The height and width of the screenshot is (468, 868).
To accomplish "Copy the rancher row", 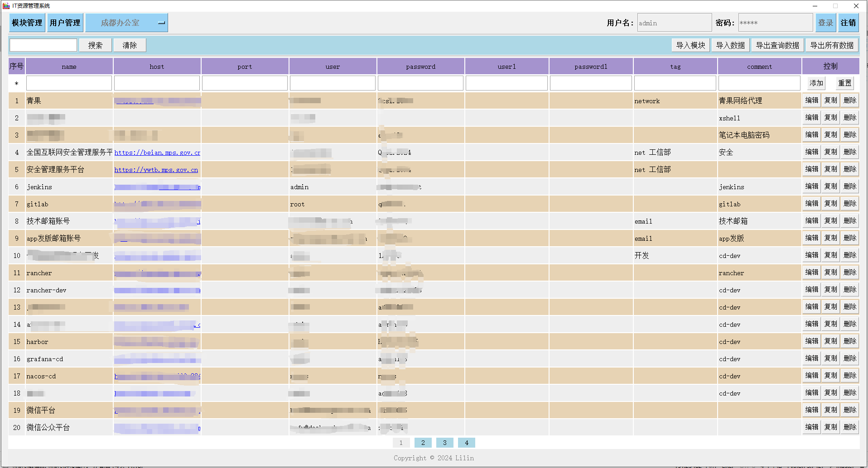I will point(831,272).
